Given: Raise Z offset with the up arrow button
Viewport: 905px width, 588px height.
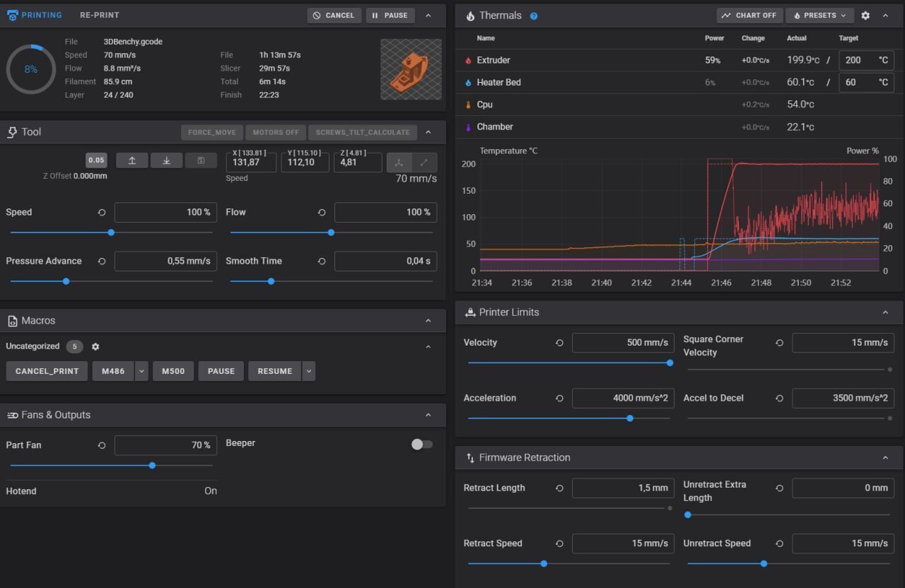Looking at the screenshot, I should [132, 160].
